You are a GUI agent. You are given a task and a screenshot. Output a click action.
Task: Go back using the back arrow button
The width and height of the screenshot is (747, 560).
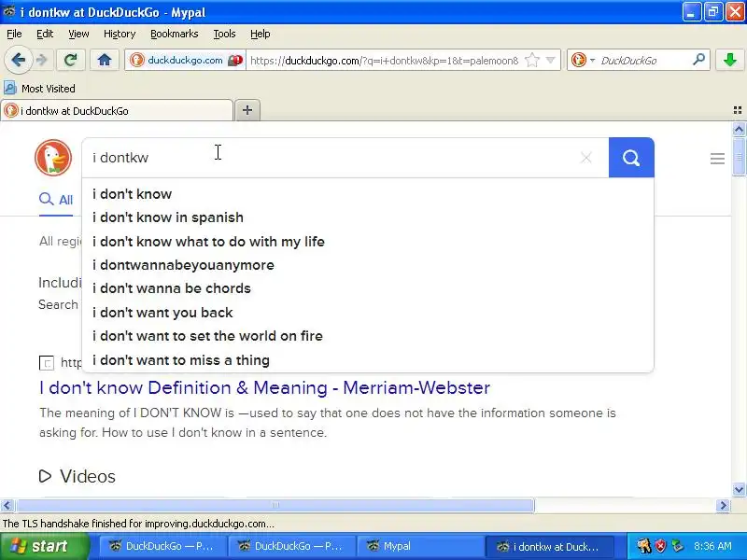[x=19, y=60]
